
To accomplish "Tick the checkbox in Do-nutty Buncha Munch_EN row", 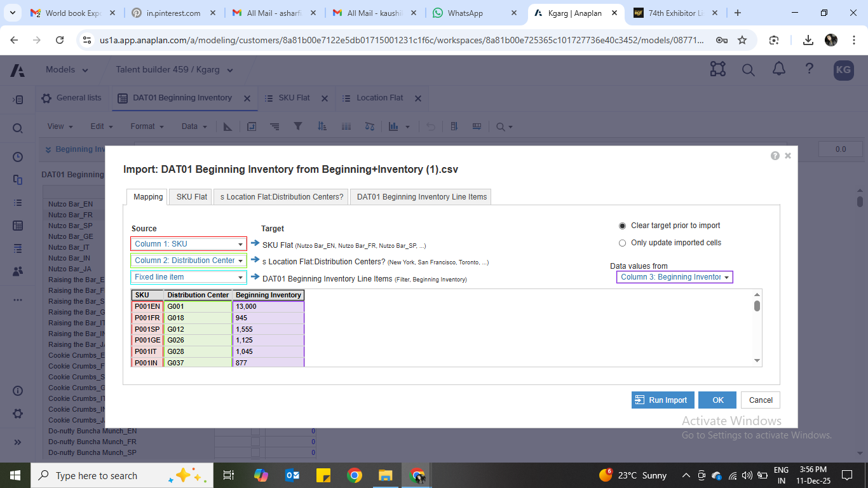I will coord(255,431).
